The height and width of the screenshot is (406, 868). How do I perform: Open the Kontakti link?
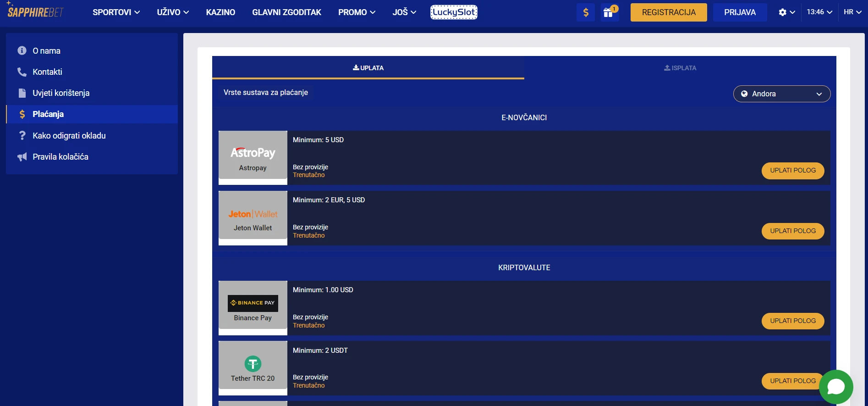[x=47, y=72]
